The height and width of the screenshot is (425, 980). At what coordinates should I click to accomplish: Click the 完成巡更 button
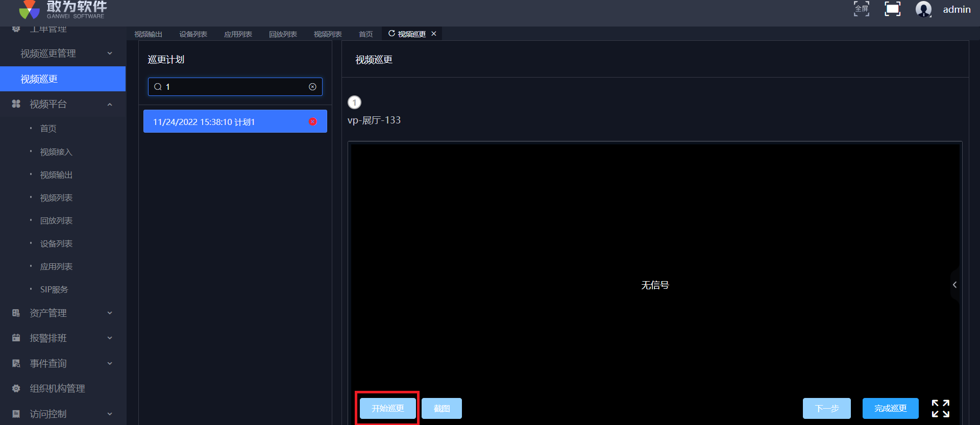tap(891, 408)
